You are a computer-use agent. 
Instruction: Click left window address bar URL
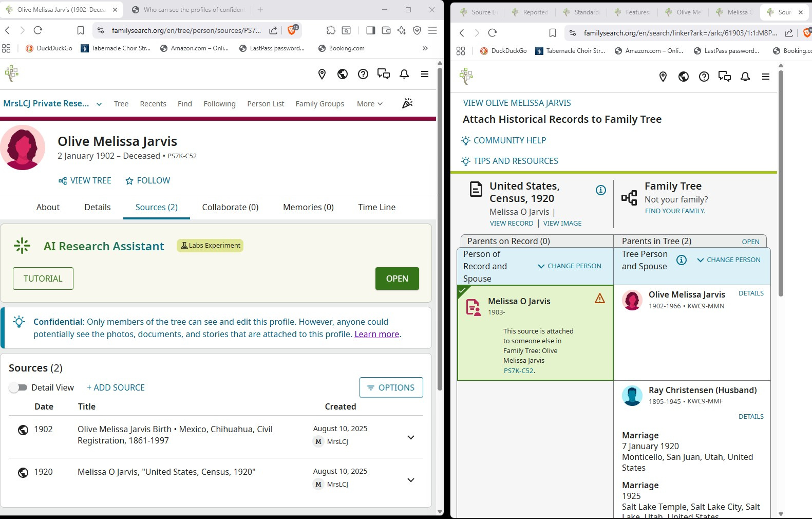point(186,30)
